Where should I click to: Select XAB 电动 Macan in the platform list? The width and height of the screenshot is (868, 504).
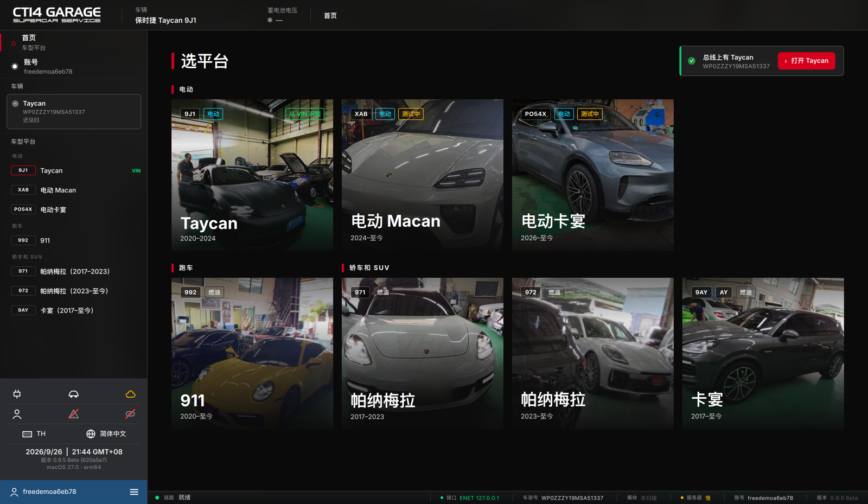(x=74, y=190)
